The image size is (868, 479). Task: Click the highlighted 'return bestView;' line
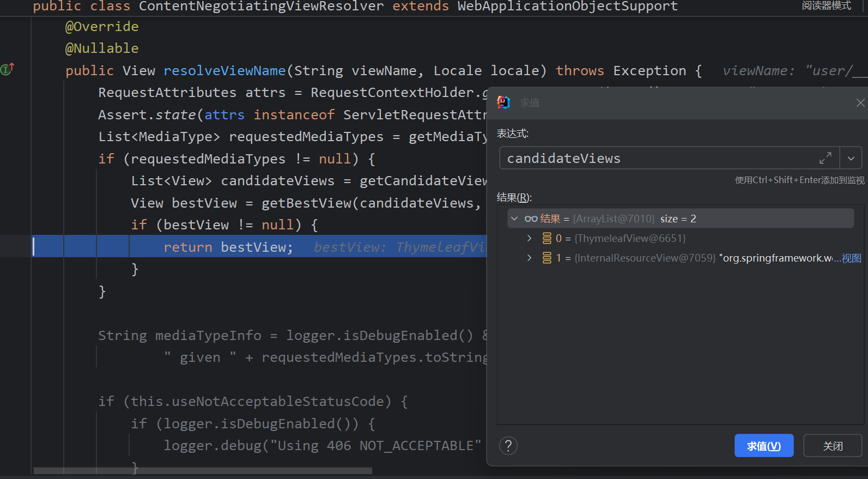[x=228, y=247]
